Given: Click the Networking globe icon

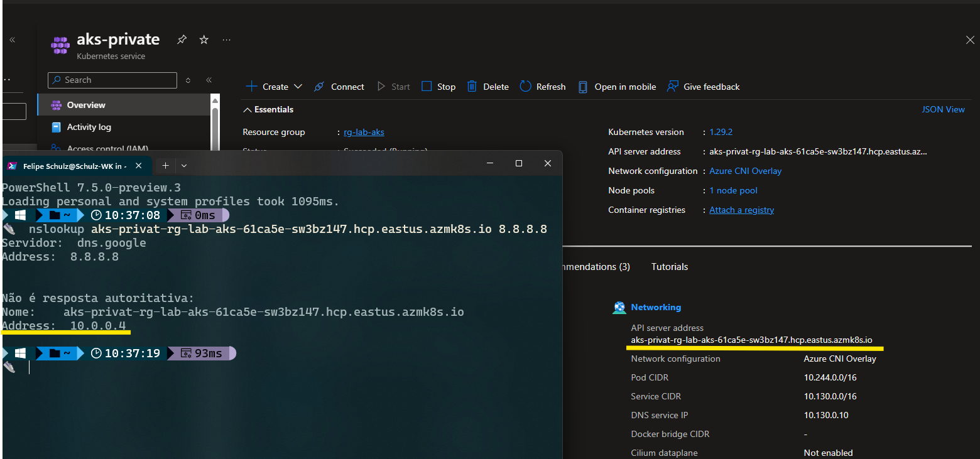Looking at the screenshot, I should (619, 308).
